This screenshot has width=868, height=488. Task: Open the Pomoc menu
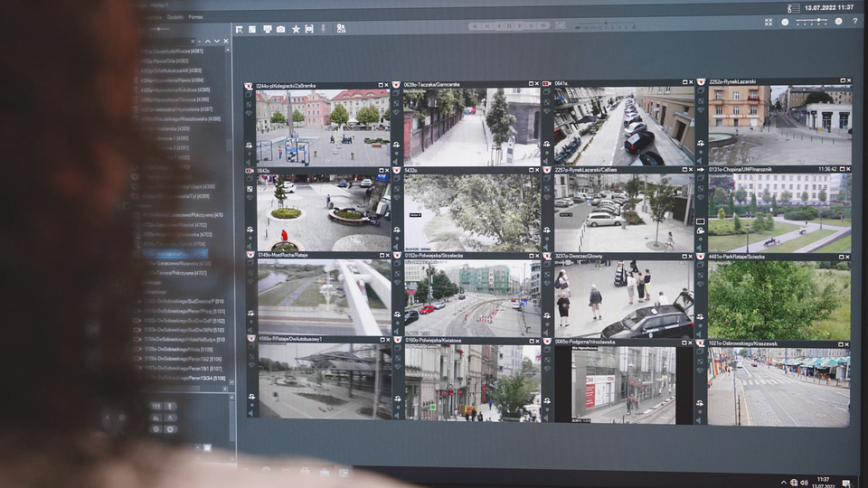click(195, 16)
